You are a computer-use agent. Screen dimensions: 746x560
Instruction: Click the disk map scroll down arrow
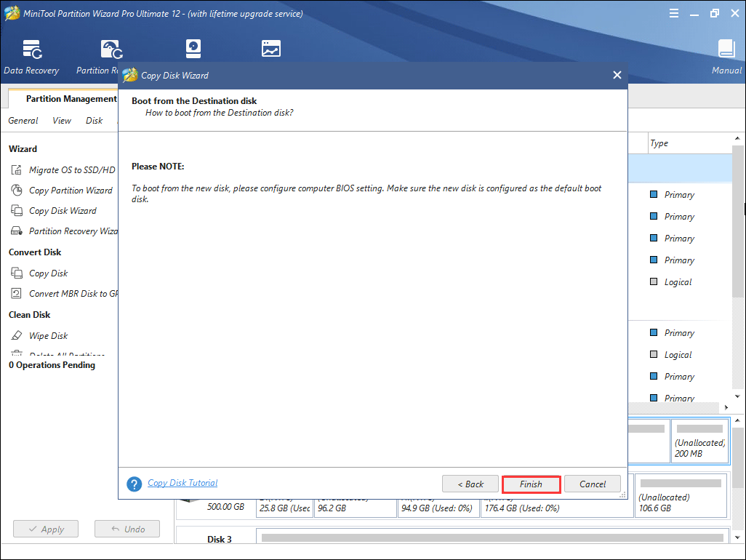coord(737,537)
